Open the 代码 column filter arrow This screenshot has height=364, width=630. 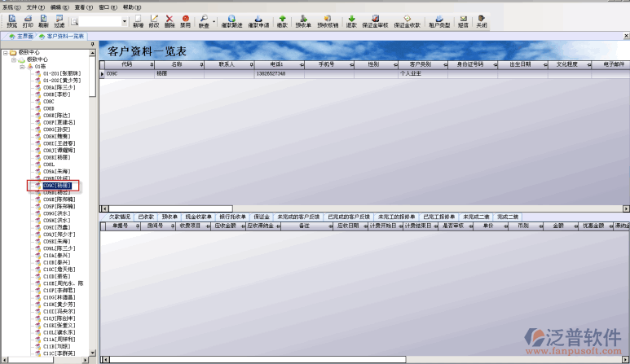click(152, 64)
